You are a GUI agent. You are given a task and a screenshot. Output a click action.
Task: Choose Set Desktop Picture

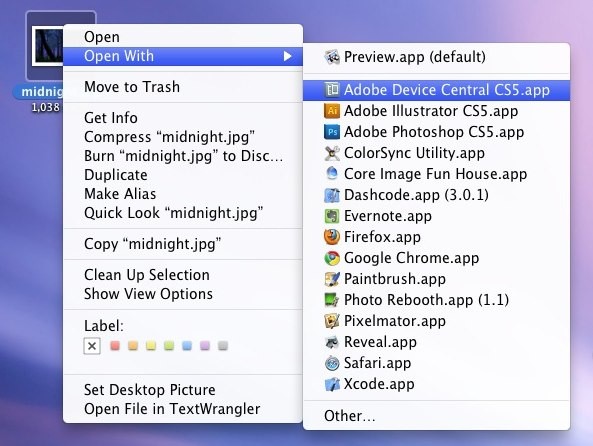point(183,390)
